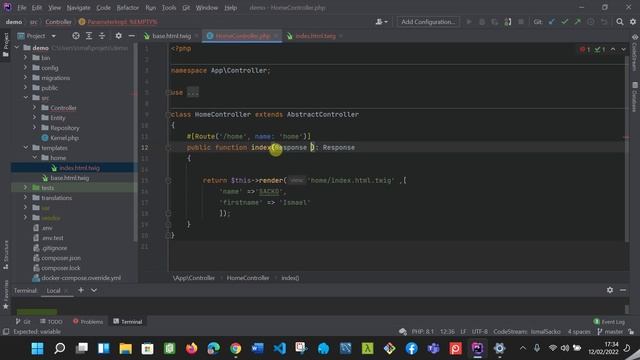Open Git history clock icon

(591, 22)
